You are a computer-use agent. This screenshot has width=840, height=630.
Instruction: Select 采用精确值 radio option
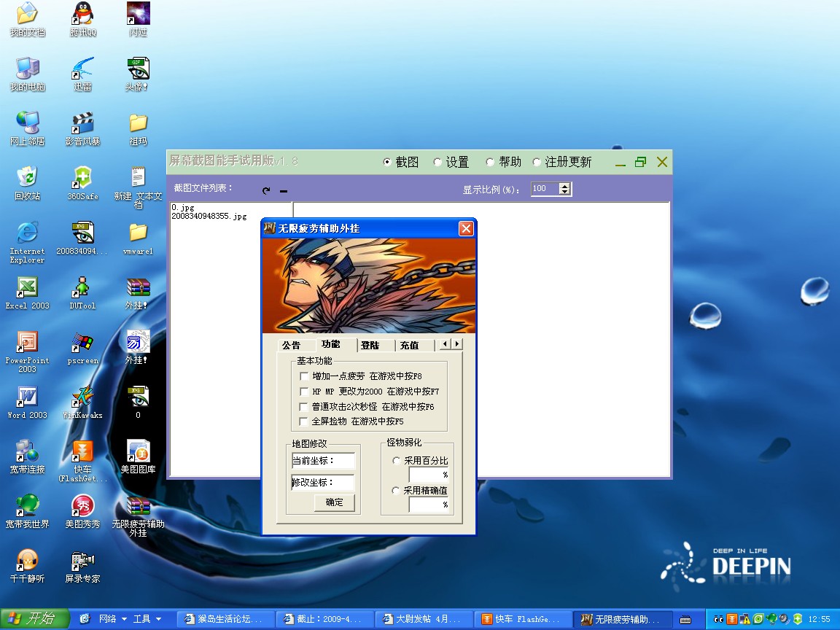point(396,490)
